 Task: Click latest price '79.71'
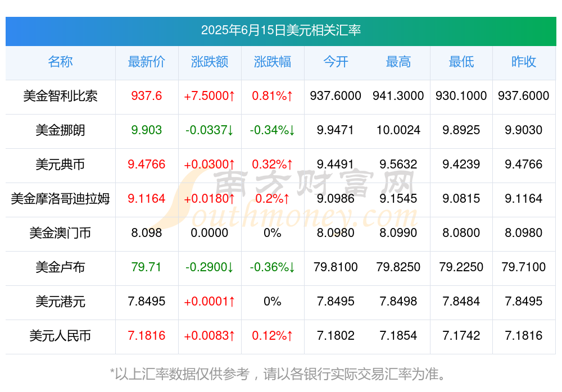coord(146,267)
